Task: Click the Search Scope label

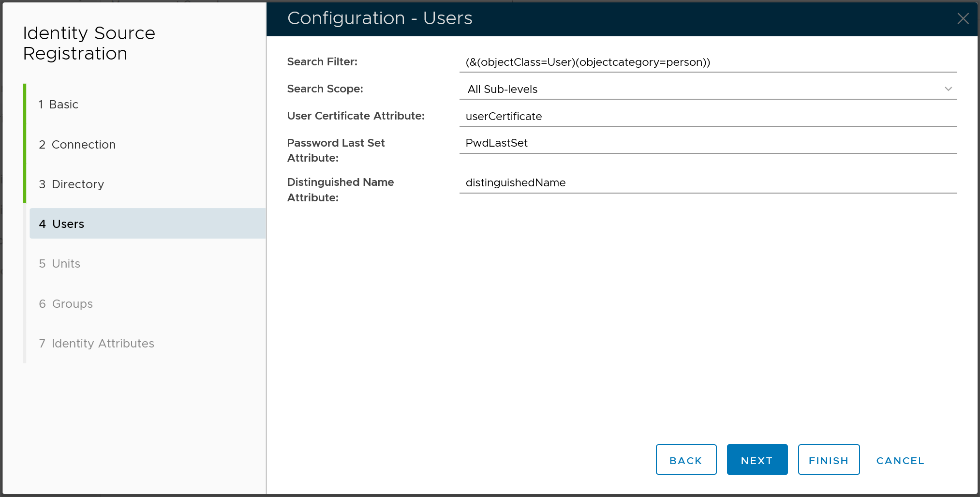Action: (x=325, y=89)
